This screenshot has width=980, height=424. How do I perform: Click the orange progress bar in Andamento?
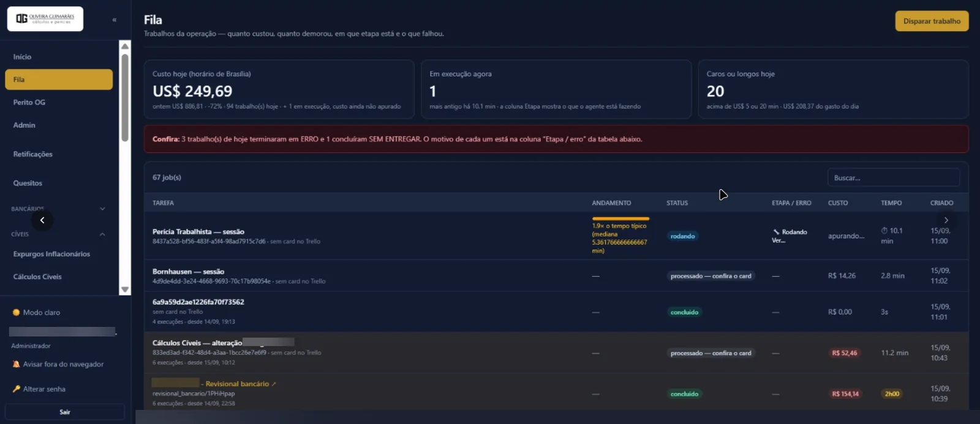point(620,218)
